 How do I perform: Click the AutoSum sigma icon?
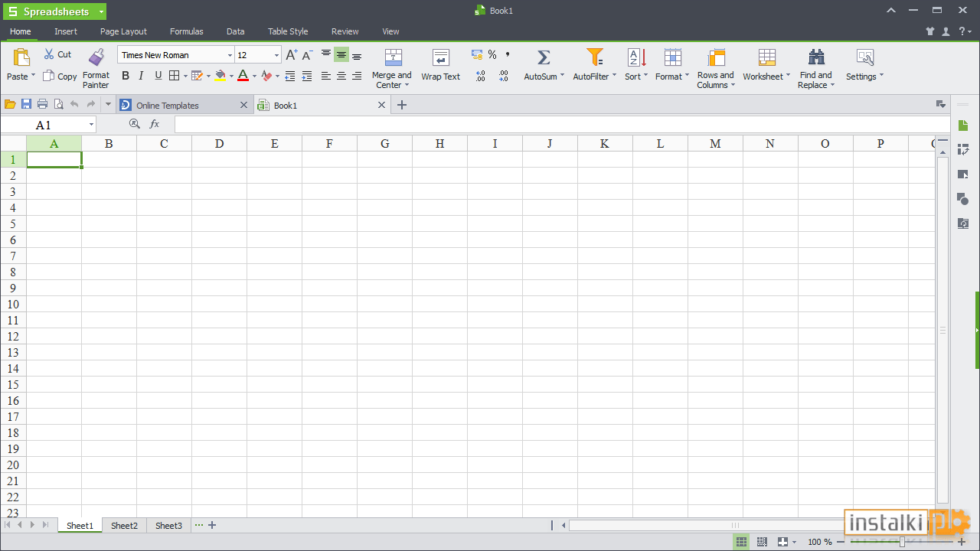coord(544,57)
